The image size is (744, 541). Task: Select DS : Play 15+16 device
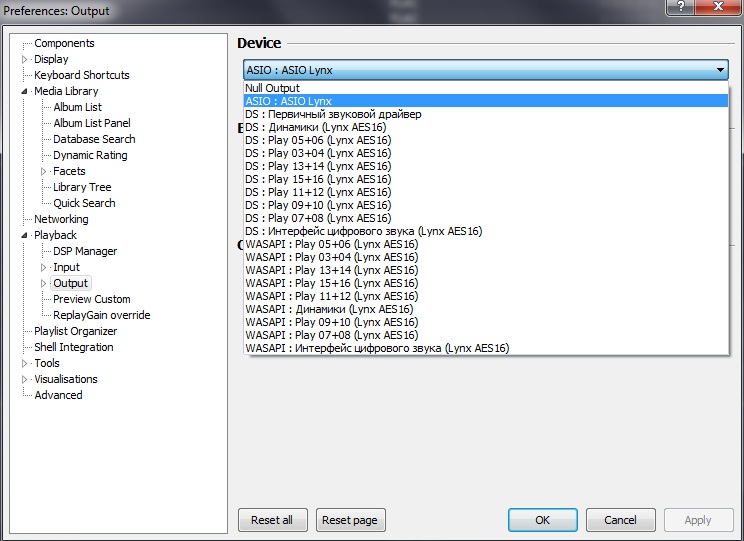[x=486, y=179]
